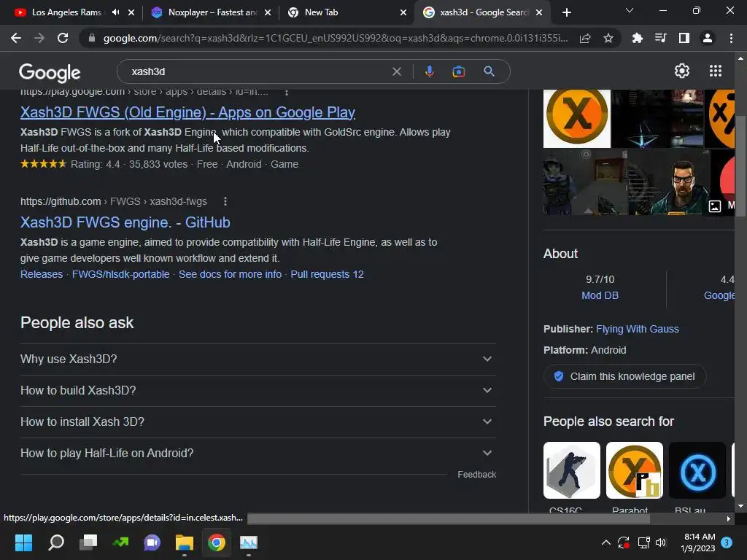
Task: Open the Windows Start menu
Action: coord(23,542)
